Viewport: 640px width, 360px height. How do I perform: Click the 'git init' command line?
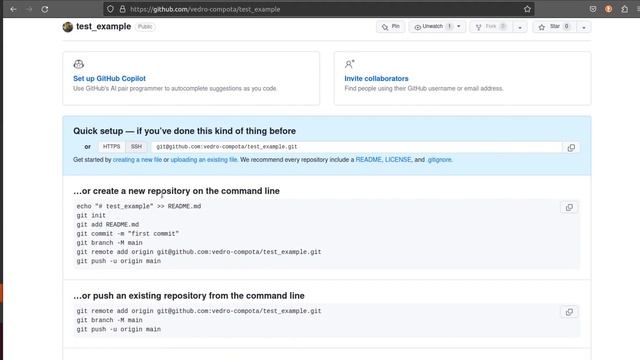tap(91, 216)
